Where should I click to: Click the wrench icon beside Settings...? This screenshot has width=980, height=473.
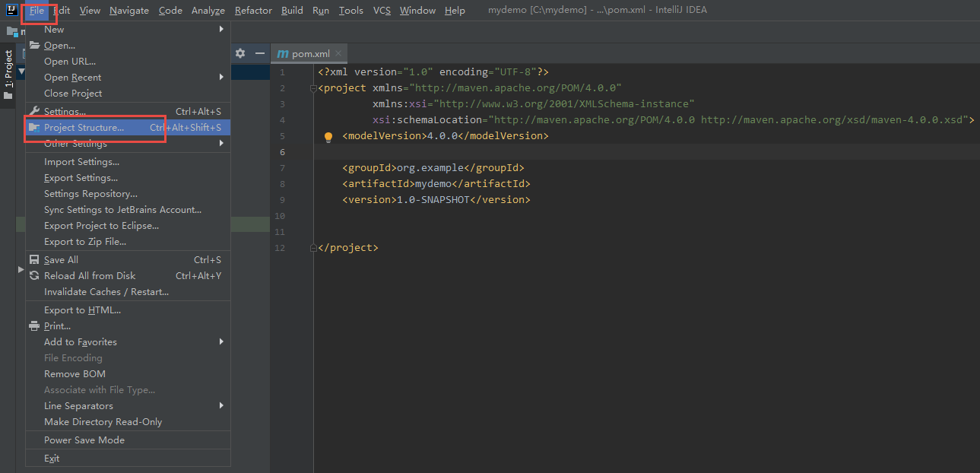[x=34, y=112]
